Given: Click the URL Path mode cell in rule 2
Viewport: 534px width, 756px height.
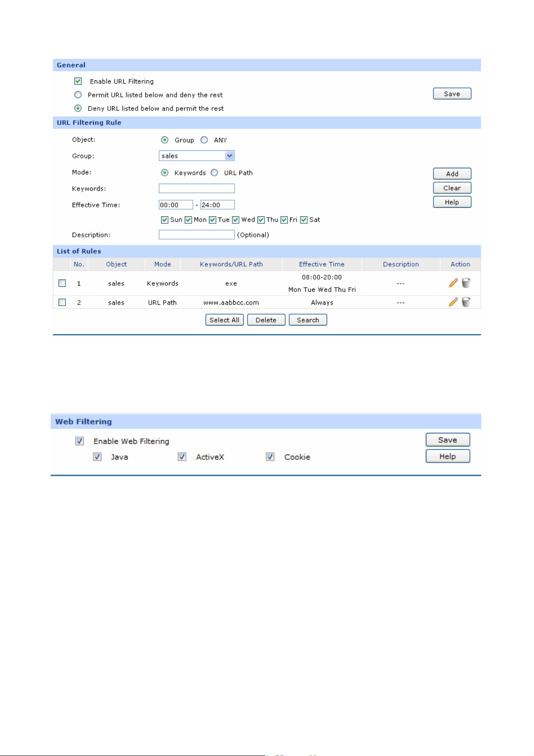Looking at the screenshot, I should pyautogui.click(x=162, y=303).
